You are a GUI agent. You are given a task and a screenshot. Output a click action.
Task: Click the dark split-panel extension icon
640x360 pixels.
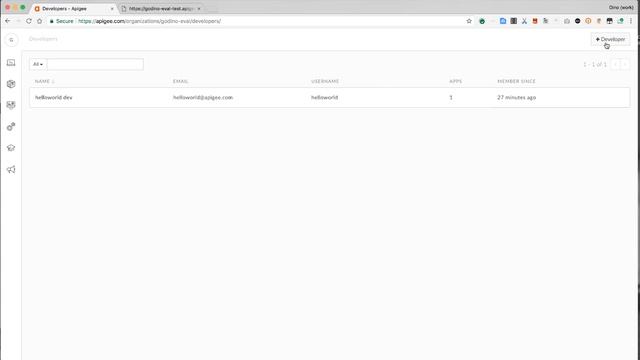(x=513, y=21)
